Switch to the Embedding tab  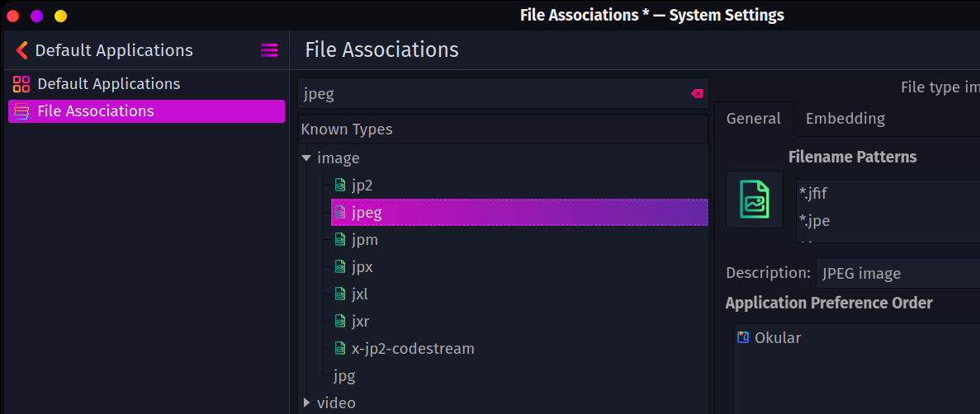(845, 119)
